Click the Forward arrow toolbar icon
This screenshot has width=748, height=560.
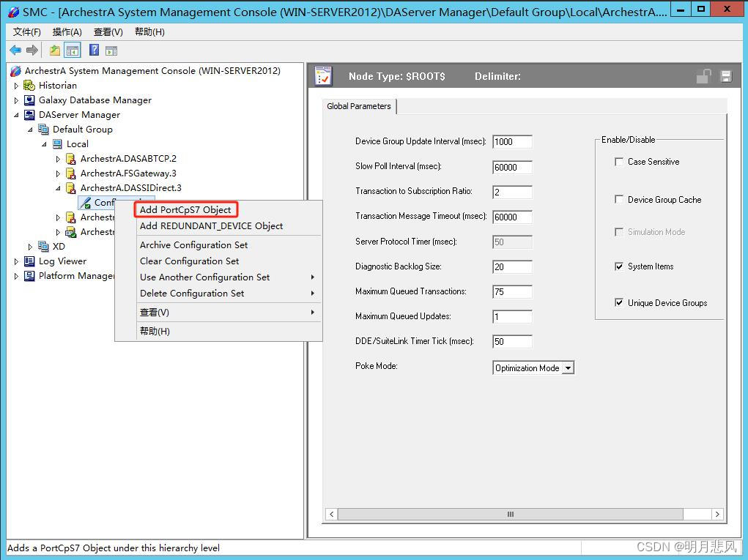click(x=32, y=50)
